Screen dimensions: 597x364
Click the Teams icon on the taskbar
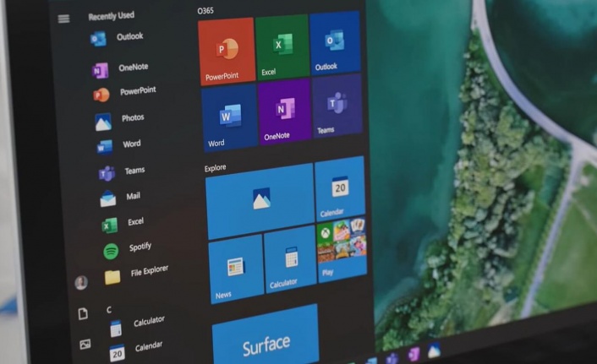[392, 358]
